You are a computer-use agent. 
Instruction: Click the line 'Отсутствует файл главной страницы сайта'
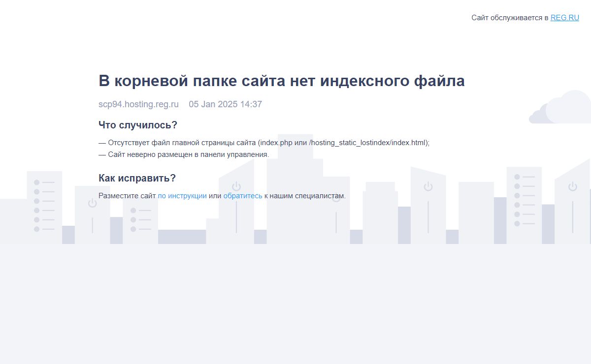pyautogui.click(x=264, y=143)
